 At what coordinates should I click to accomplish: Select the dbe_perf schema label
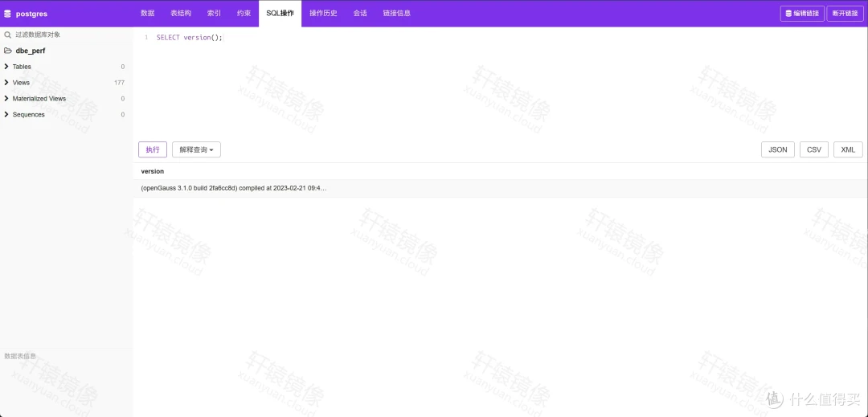(x=31, y=51)
